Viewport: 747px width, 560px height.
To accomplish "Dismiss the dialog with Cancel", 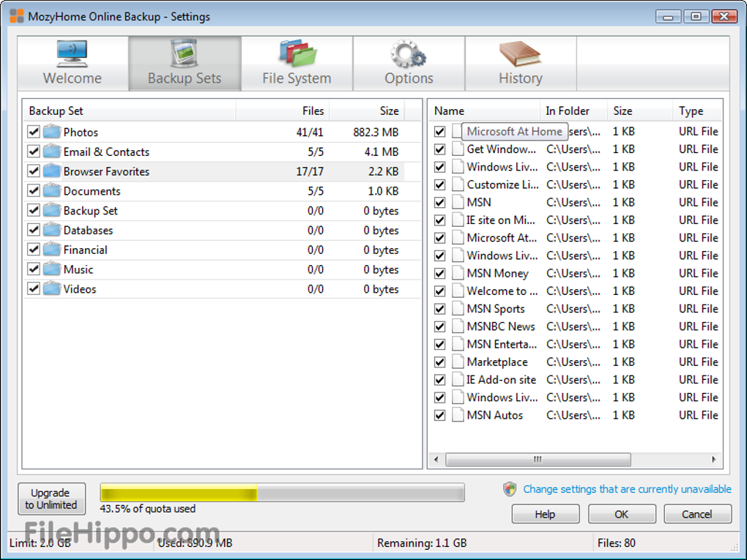I will coord(697,515).
